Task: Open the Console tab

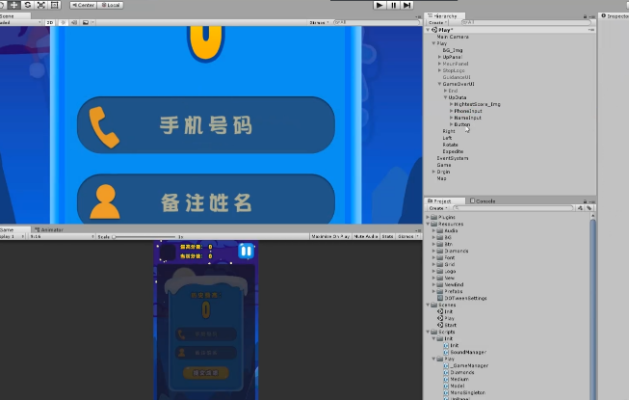Action: point(483,201)
